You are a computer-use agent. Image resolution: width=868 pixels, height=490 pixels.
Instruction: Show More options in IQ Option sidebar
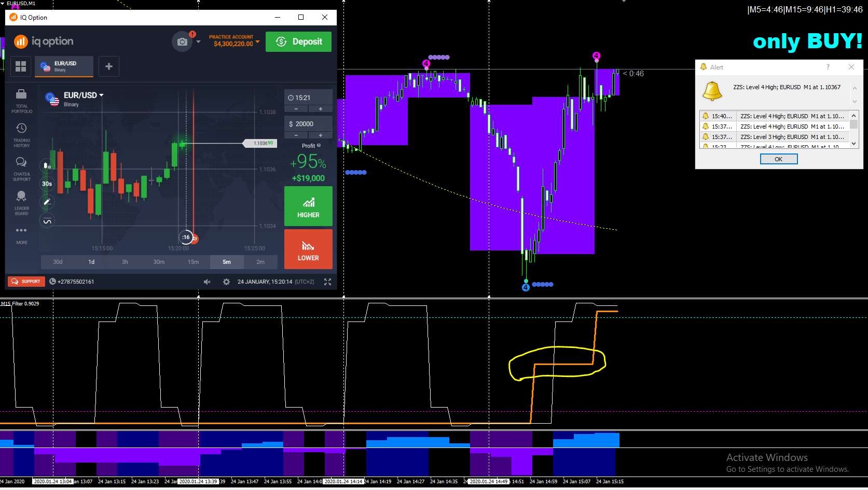click(x=21, y=235)
